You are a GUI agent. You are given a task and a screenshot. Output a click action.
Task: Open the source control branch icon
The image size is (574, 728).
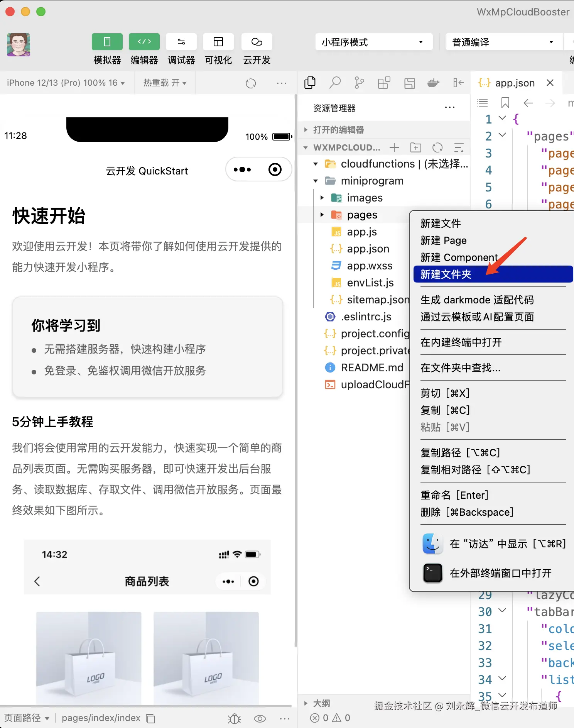359,83
